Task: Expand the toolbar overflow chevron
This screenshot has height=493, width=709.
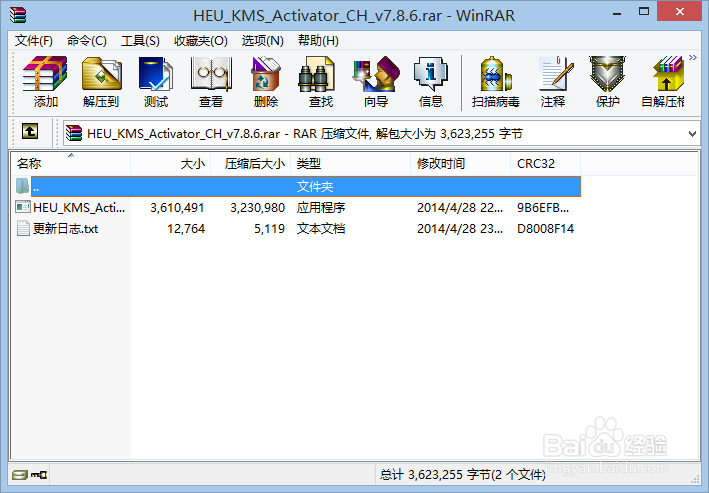Action: click(693, 57)
